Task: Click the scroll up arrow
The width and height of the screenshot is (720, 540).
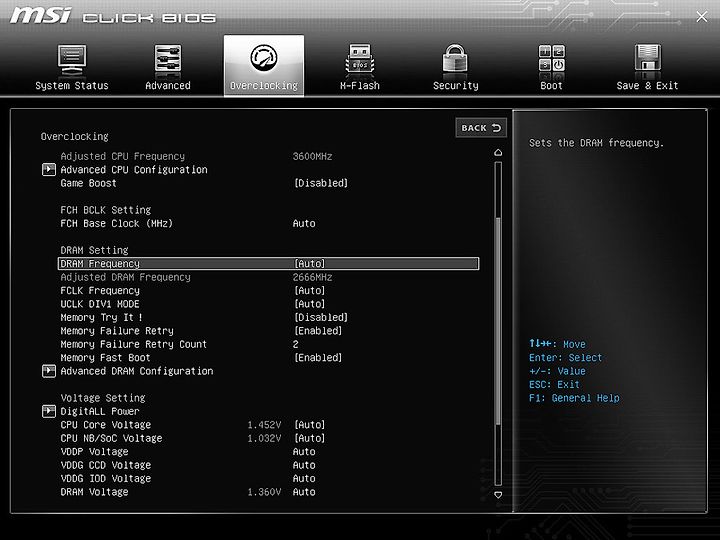Action: tap(498, 152)
